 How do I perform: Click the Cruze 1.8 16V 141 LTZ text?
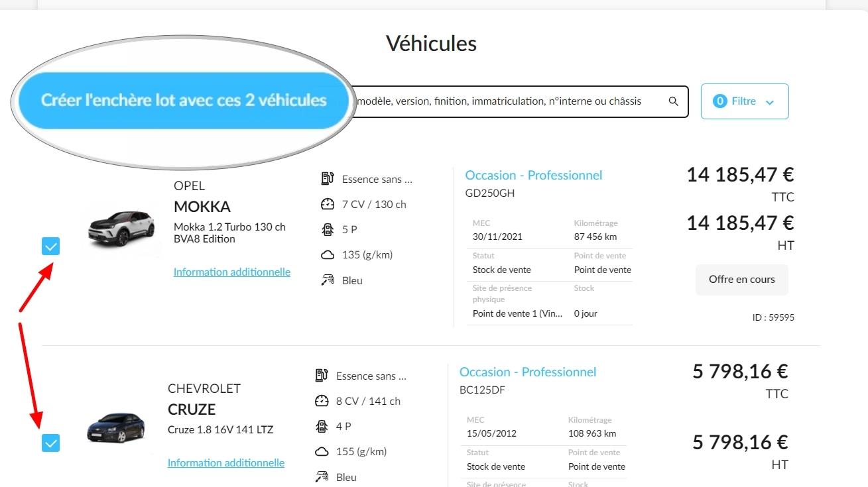click(x=220, y=429)
